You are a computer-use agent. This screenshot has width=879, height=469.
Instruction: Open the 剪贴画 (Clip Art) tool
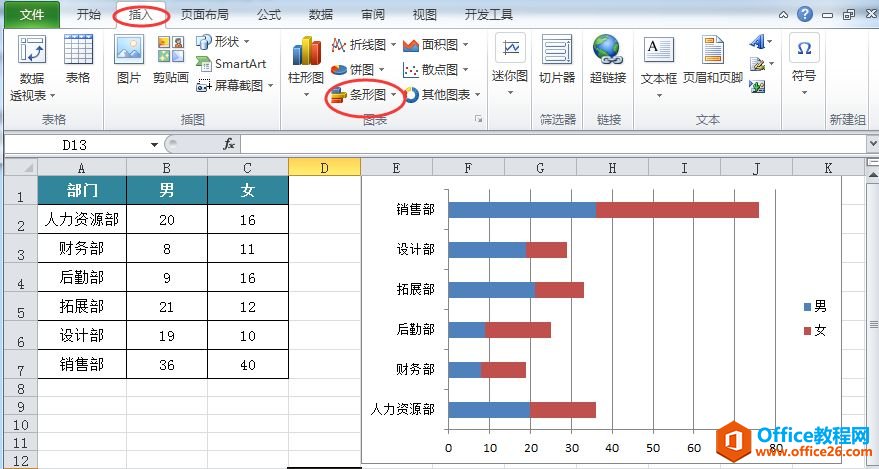(171, 52)
